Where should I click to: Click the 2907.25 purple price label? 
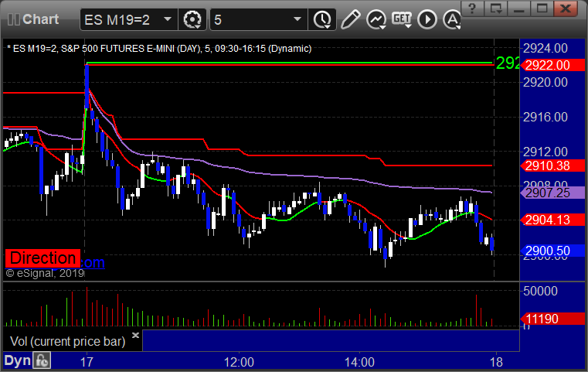pos(552,193)
